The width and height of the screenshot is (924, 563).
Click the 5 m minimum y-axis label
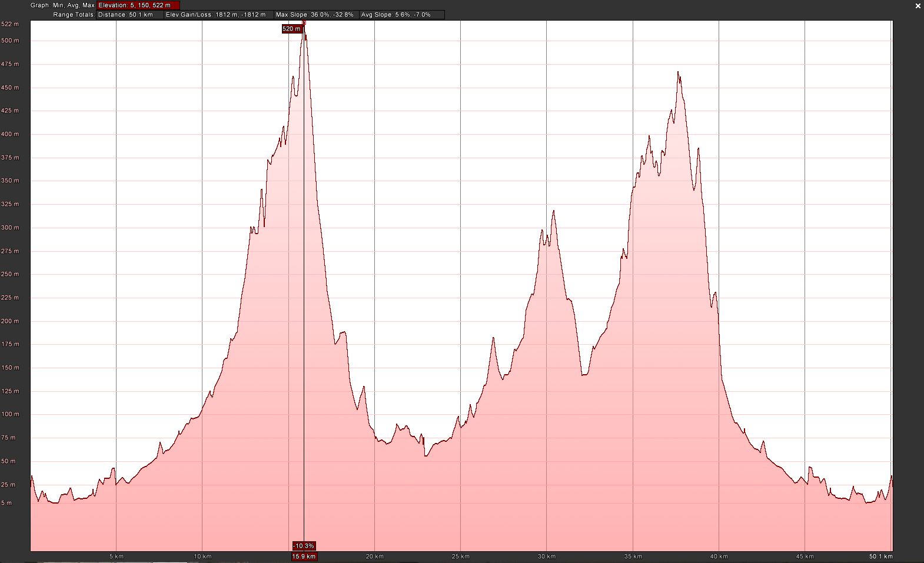[6, 503]
